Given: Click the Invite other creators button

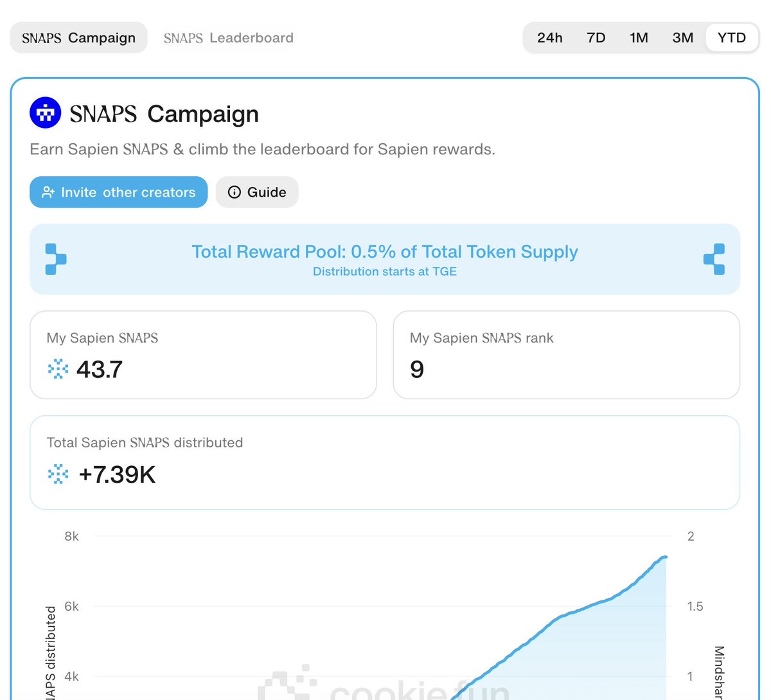Looking at the screenshot, I should coord(118,192).
